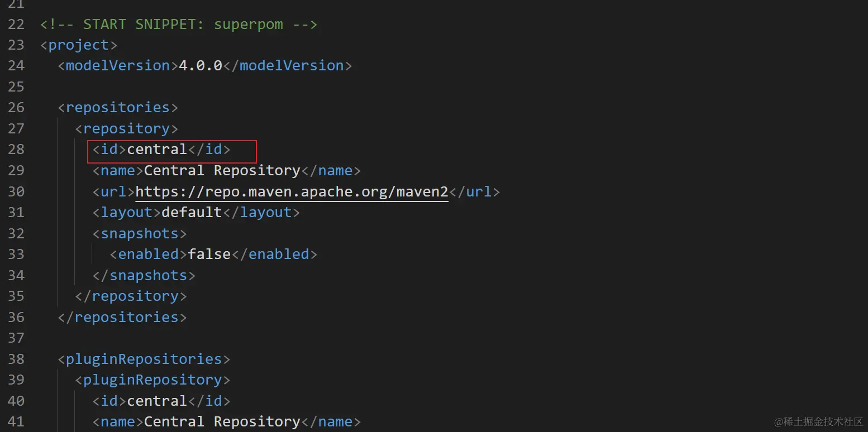Click the pluginRepositories opening tag on line 38
868x432 pixels.
144,359
